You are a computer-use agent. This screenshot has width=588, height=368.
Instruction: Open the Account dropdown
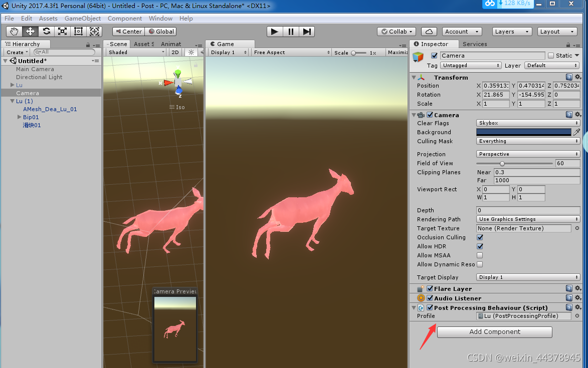tap(462, 32)
